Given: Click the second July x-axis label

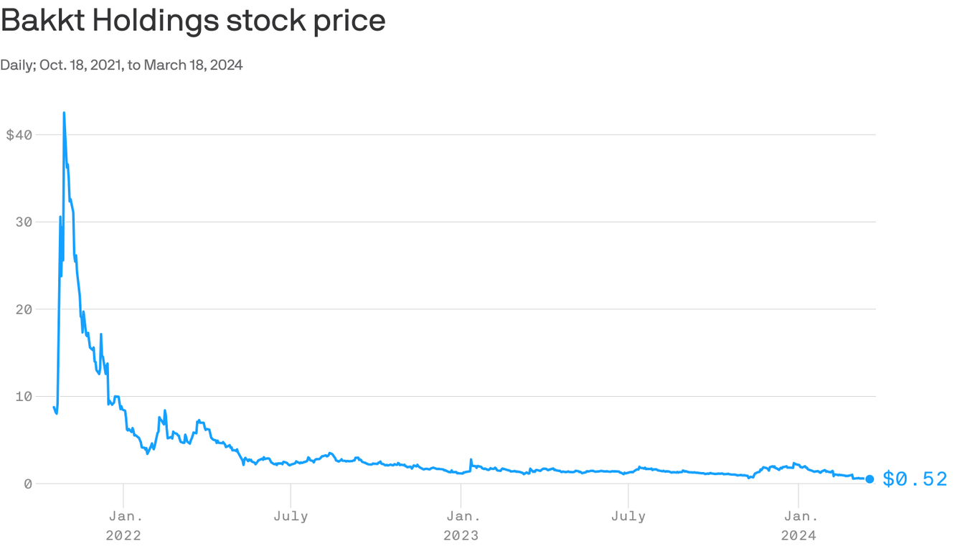Looking at the screenshot, I should click(x=628, y=516).
